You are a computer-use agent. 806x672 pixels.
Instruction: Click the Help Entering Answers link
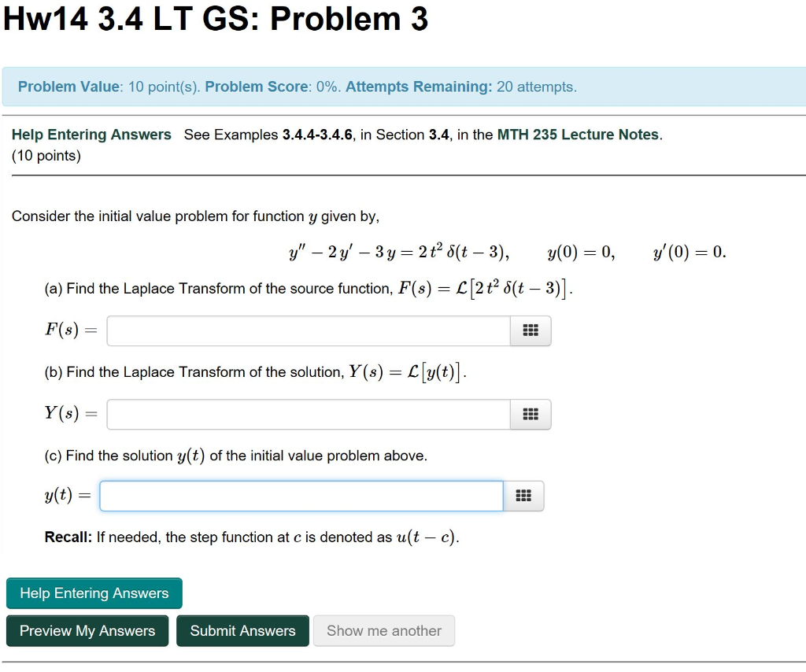(91, 135)
